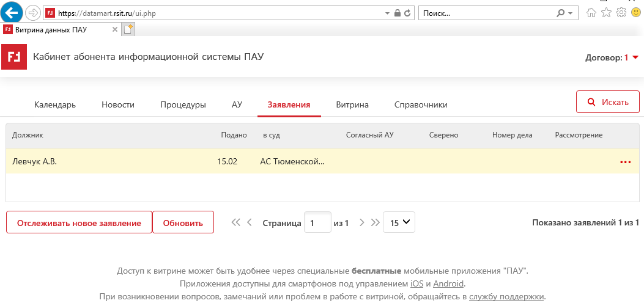644x303 pixels.
Task: Click the Искать search button
Action: (607, 102)
